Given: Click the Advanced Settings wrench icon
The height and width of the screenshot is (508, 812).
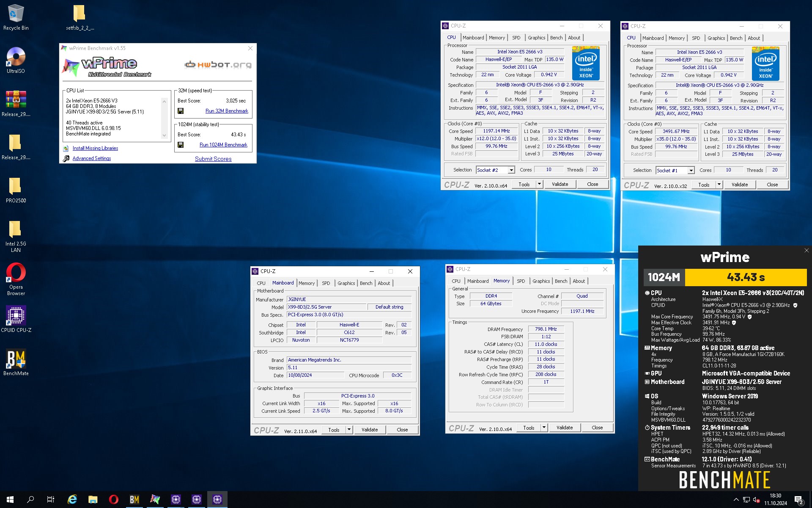Looking at the screenshot, I should 66,159.
